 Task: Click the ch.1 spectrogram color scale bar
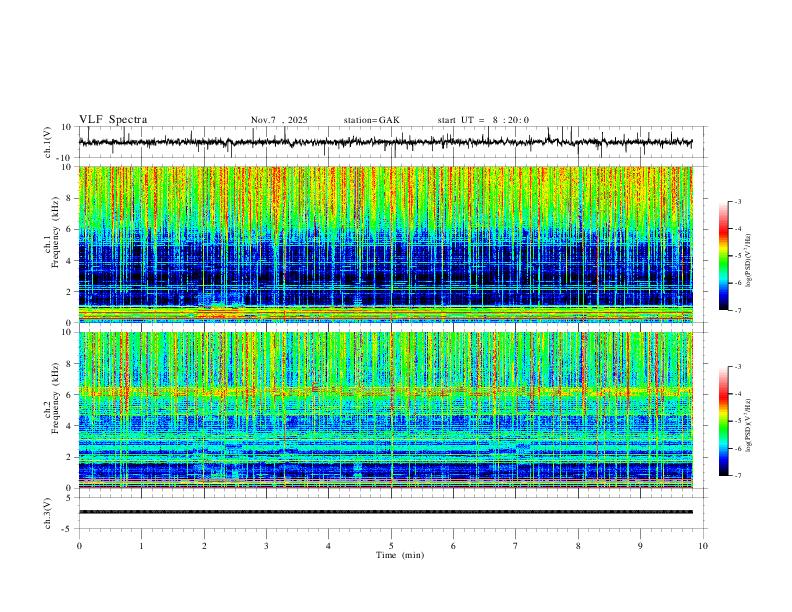723,256
